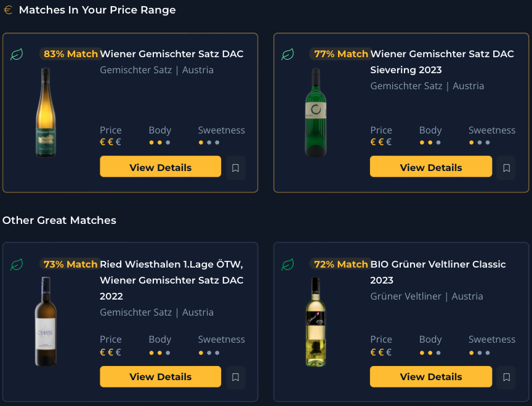View Details for the Sievering 2023 wine

(x=431, y=166)
